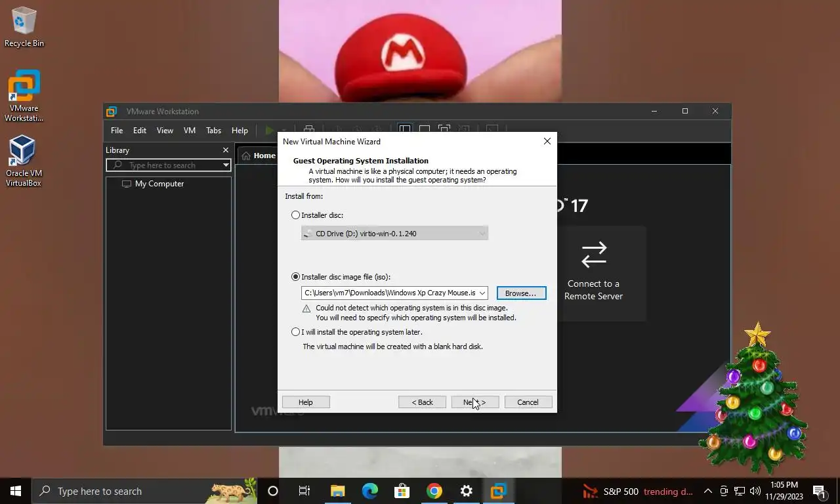This screenshot has height=504, width=840.
Task: Open the VM menu in VMware Workstation
Action: 190,131
